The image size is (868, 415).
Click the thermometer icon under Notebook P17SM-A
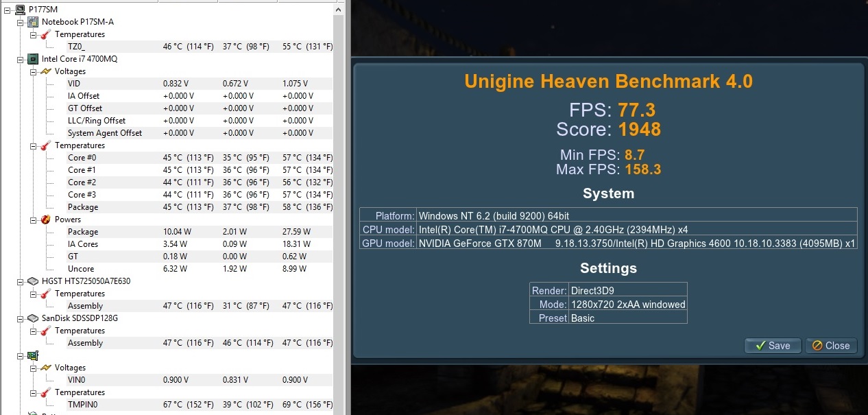pos(46,34)
